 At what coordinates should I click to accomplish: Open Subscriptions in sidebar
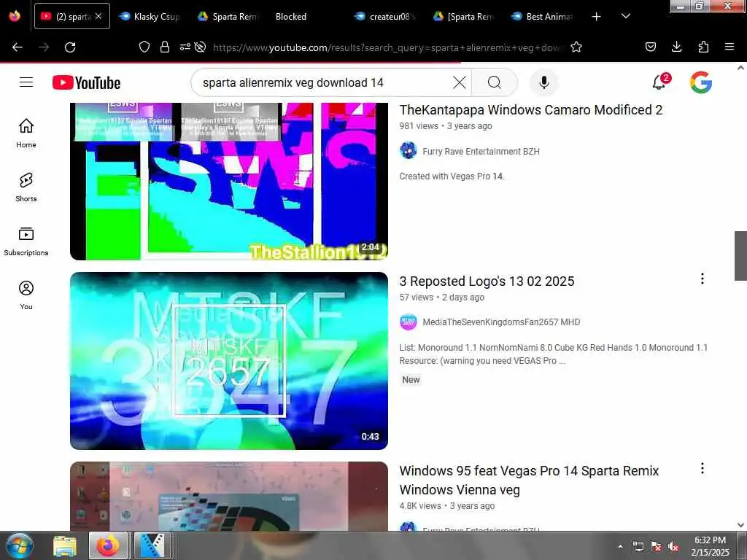pyautogui.click(x=26, y=241)
